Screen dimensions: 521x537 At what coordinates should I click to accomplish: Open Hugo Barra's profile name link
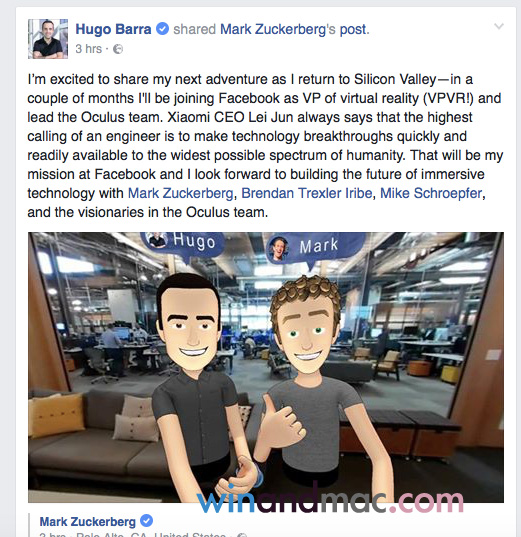click(x=113, y=29)
